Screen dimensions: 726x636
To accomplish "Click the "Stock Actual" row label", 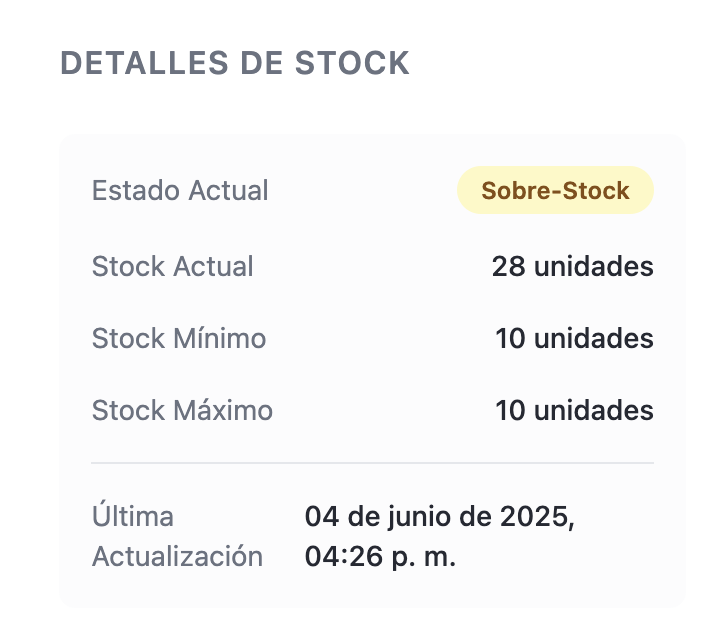I will [172, 267].
